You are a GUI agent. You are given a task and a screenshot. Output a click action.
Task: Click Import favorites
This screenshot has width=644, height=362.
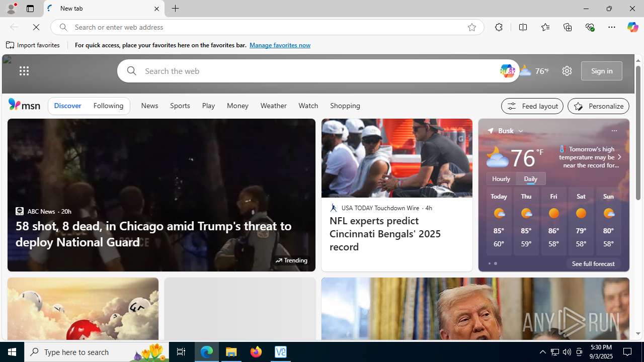pyautogui.click(x=33, y=45)
